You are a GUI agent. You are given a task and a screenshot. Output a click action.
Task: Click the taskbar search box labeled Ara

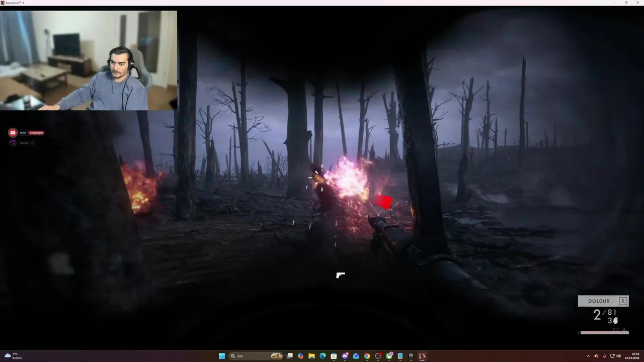256,356
